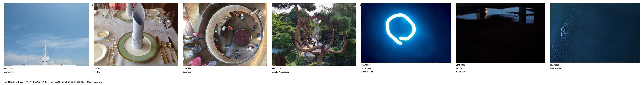Open the ship mast sky photo
The height and width of the screenshot is (85, 644).
tap(46, 34)
